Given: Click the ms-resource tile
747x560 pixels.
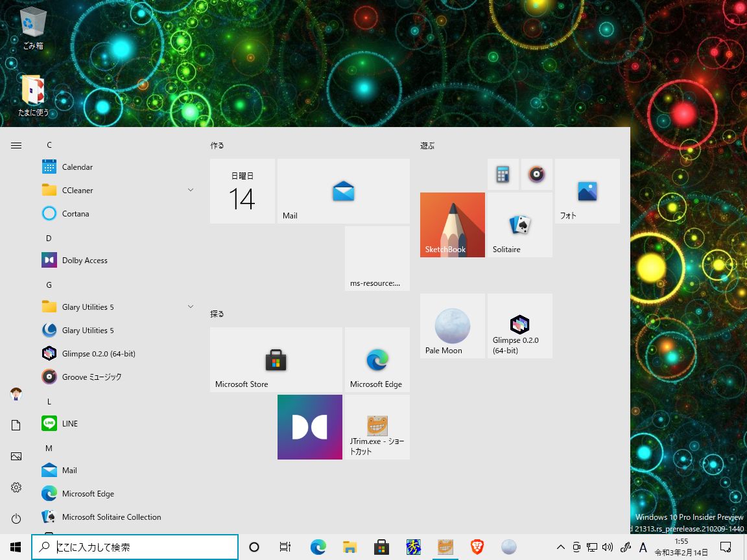Looking at the screenshot, I should tap(377, 259).
